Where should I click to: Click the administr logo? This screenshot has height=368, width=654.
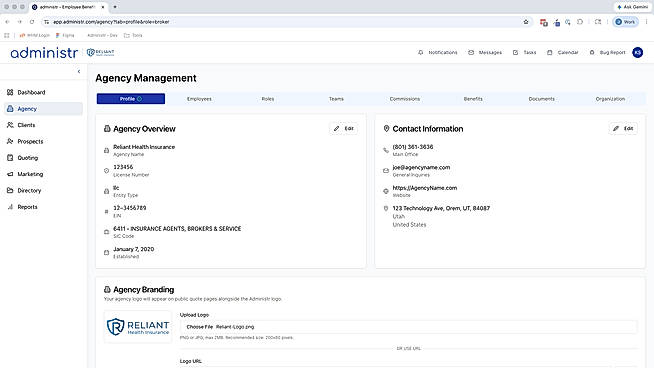(x=44, y=53)
